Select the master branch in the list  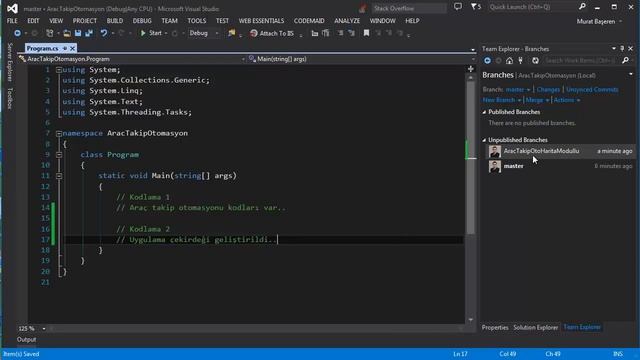[x=560, y=166]
